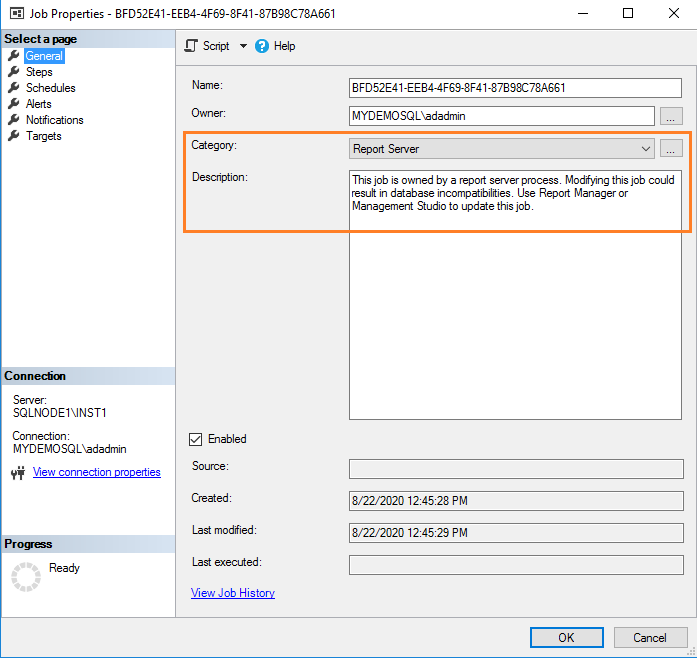Click the wrench icon beside General

14,56
